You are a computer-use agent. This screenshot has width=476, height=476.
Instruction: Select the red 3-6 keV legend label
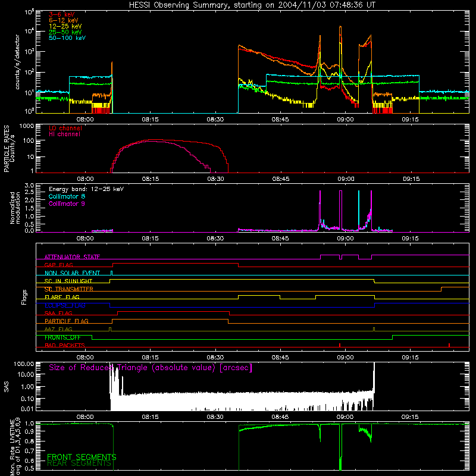point(62,14)
